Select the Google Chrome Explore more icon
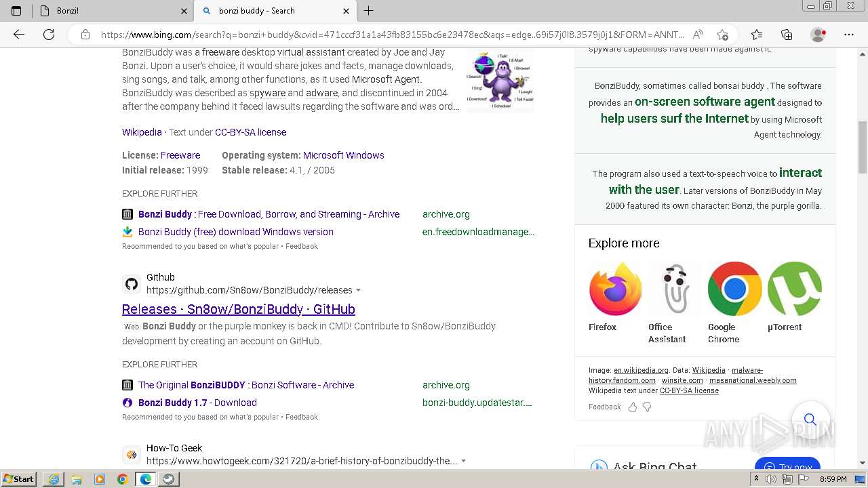This screenshot has height=488, width=868. point(734,289)
